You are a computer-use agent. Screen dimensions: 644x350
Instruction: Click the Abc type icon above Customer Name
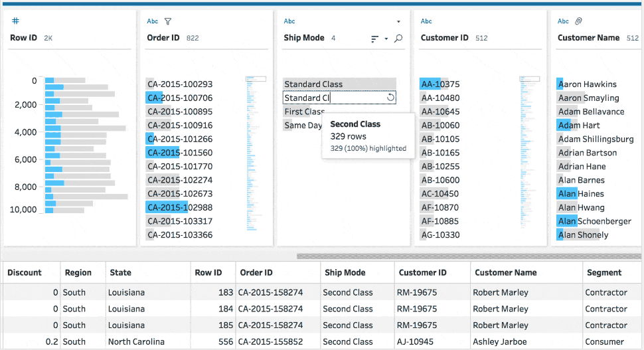click(x=563, y=21)
